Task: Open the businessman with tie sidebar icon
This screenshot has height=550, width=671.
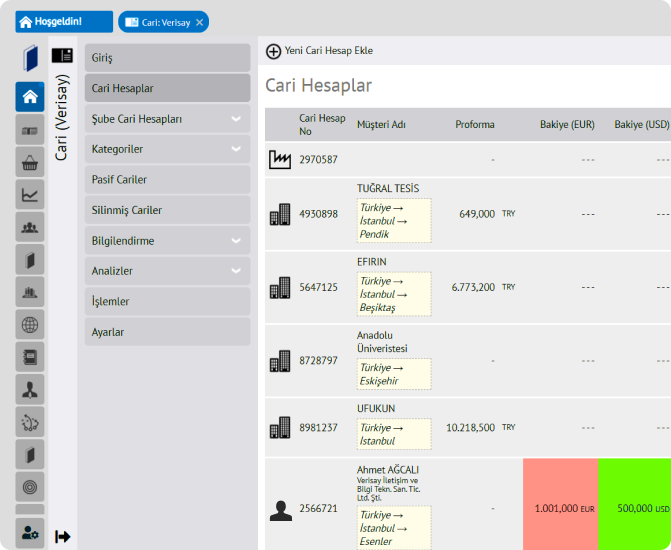Action: 30,389
